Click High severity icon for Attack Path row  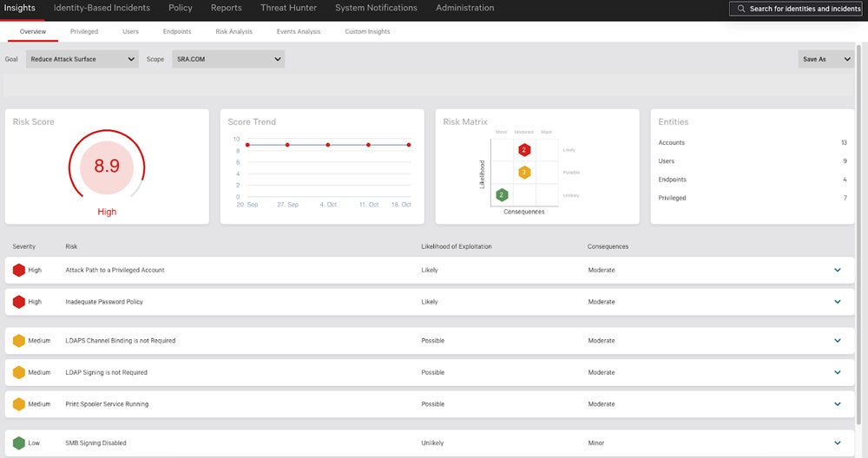(x=19, y=270)
